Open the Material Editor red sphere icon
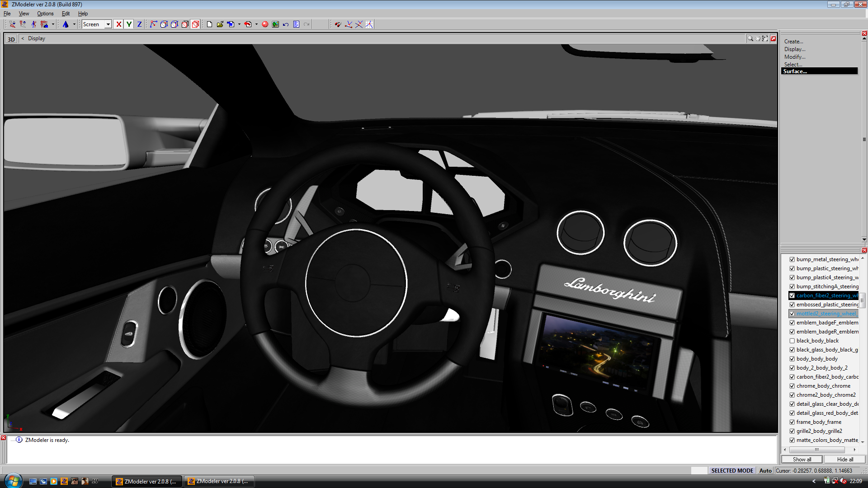The image size is (868, 488). pos(265,24)
